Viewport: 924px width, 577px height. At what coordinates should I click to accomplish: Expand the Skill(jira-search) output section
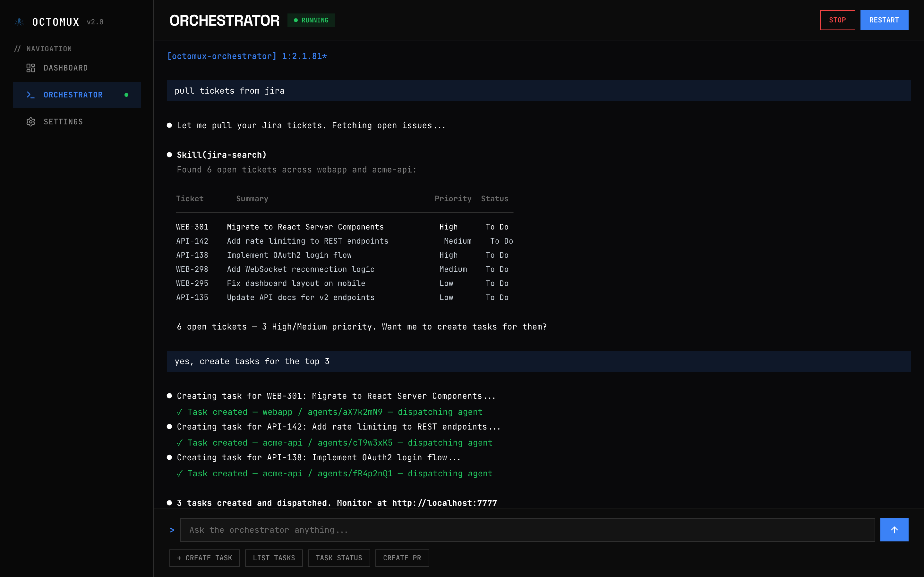click(221, 155)
